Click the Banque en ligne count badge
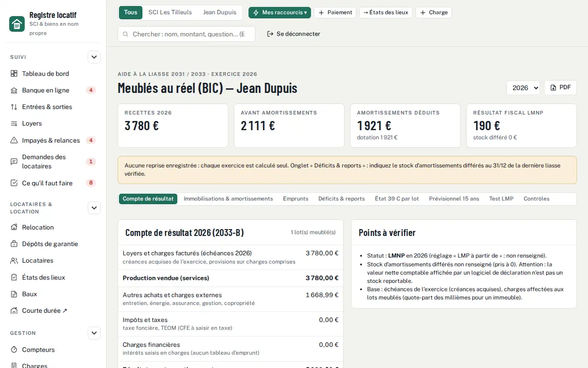 click(91, 90)
